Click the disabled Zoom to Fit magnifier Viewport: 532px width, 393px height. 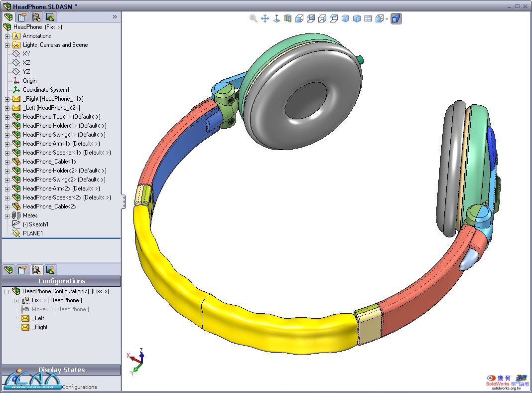[x=254, y=18]
